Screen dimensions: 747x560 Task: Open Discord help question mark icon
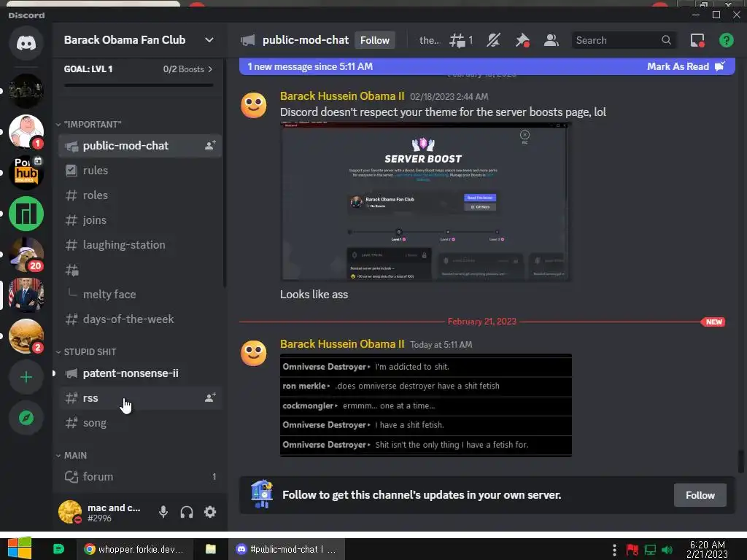point(726,41)
